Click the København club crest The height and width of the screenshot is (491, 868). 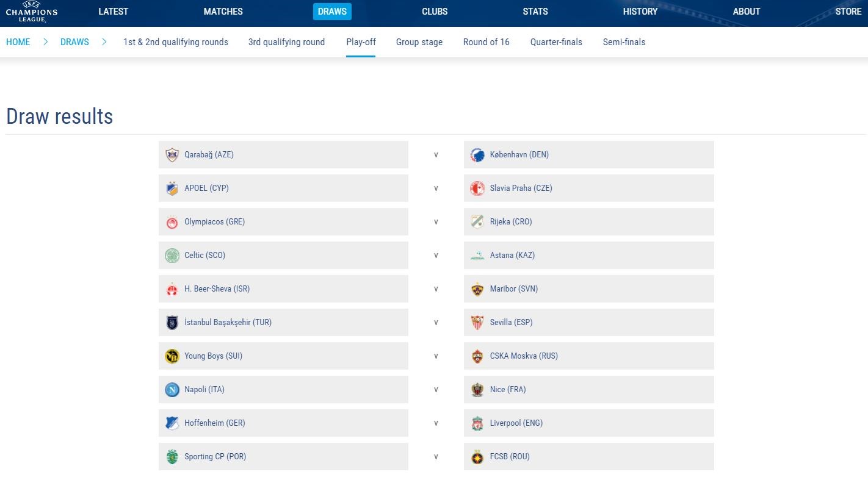(x=477, y=155)
